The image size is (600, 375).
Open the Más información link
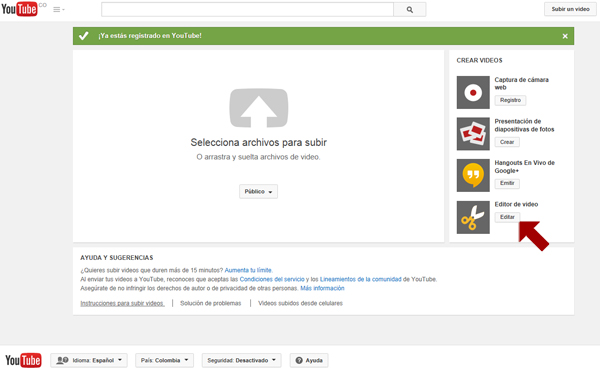[x=322, y=288]
